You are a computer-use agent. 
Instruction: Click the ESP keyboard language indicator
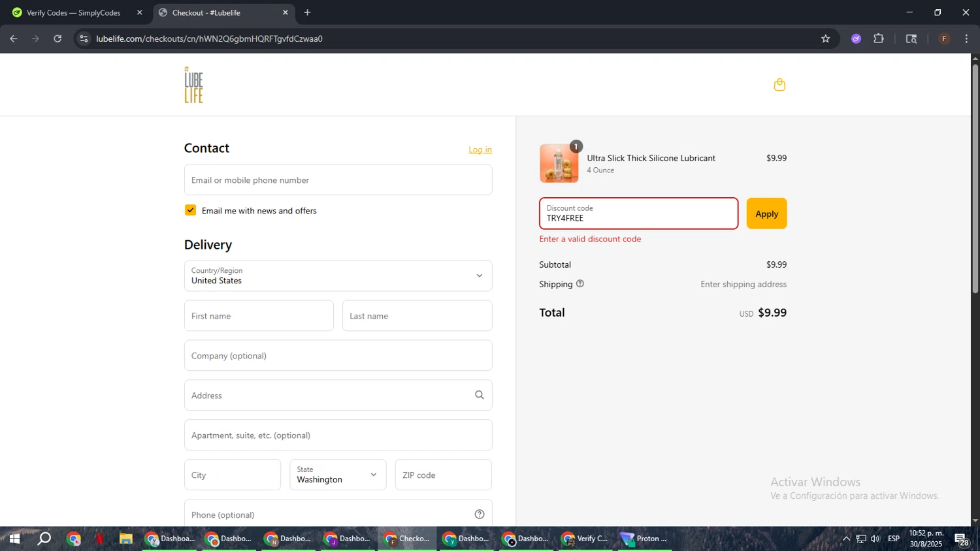(894, 539)
